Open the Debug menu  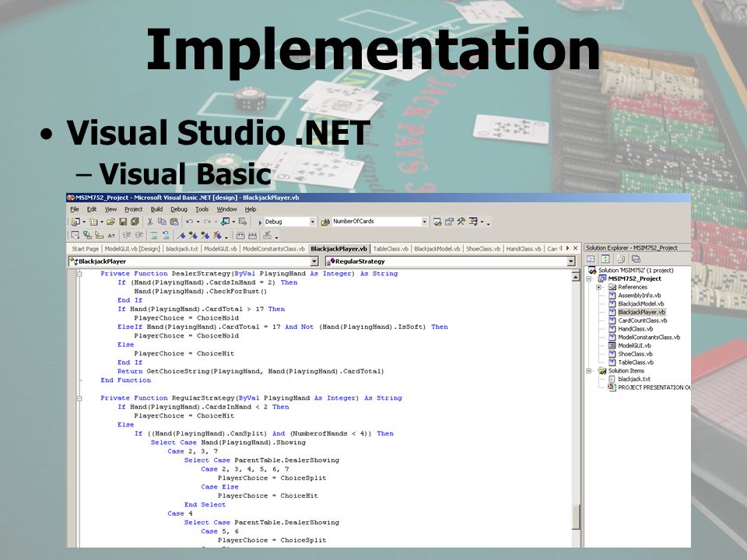click(179, 209)
